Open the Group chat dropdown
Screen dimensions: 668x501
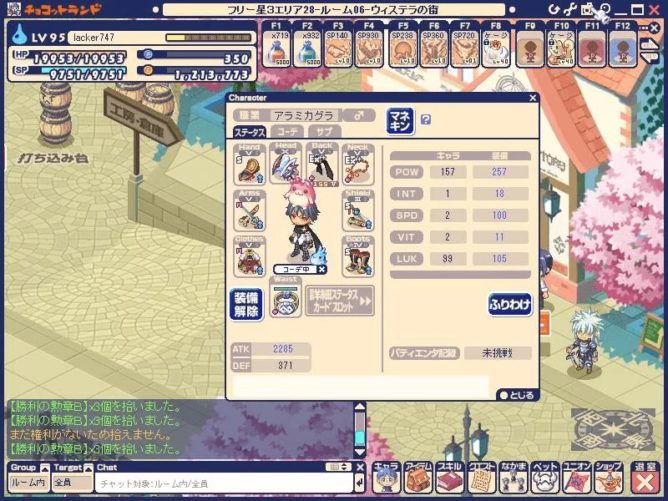click(x=28, y=483)
